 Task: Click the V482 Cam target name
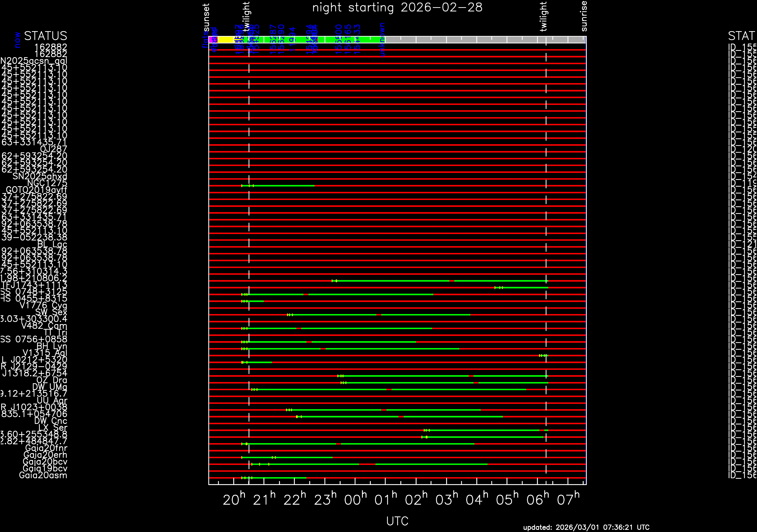tap(44, 326)
